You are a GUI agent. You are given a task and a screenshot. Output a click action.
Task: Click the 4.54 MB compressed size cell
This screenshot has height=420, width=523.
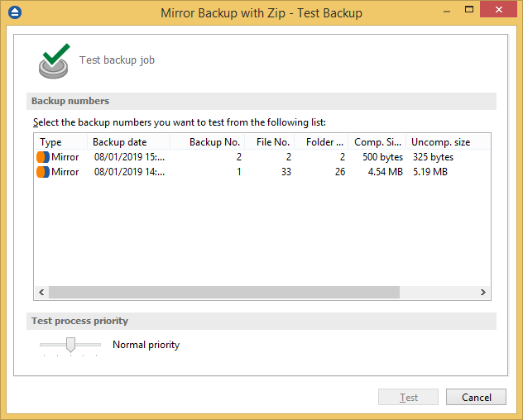pos(386,172)
